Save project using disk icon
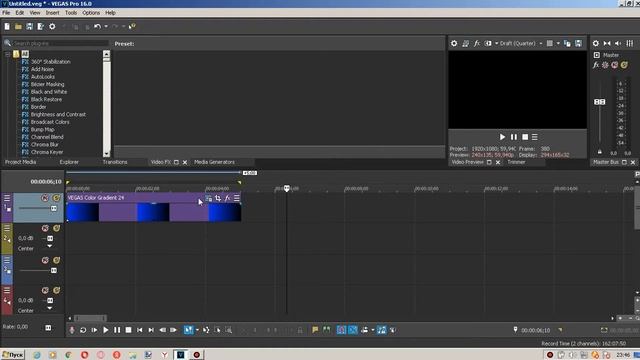 [x=29, y=27]
